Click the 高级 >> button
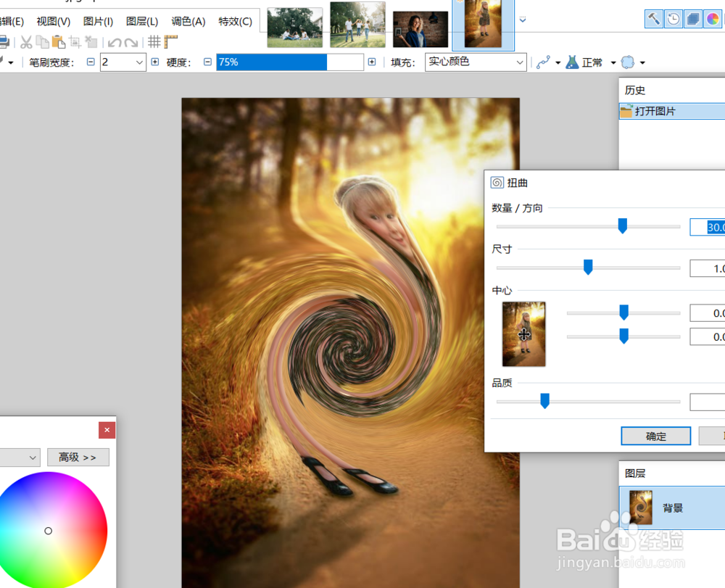Image resolution: width=725 pixels, height=588 pixels. click(x=78, y=457)
